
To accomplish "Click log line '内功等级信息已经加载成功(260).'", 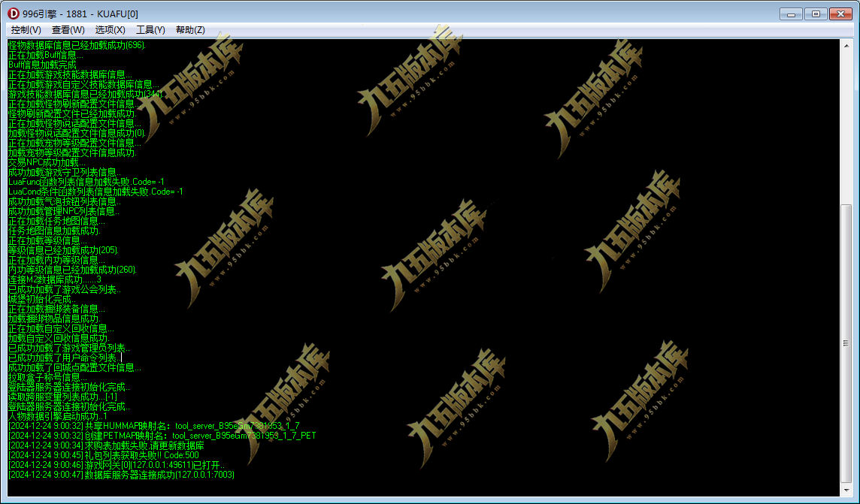I will [x=72, y=270].
